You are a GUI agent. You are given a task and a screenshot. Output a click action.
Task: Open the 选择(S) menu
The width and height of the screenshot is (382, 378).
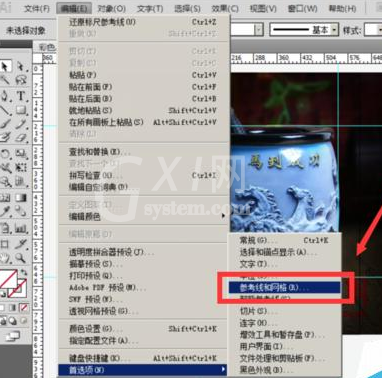[x=188, y=8]
